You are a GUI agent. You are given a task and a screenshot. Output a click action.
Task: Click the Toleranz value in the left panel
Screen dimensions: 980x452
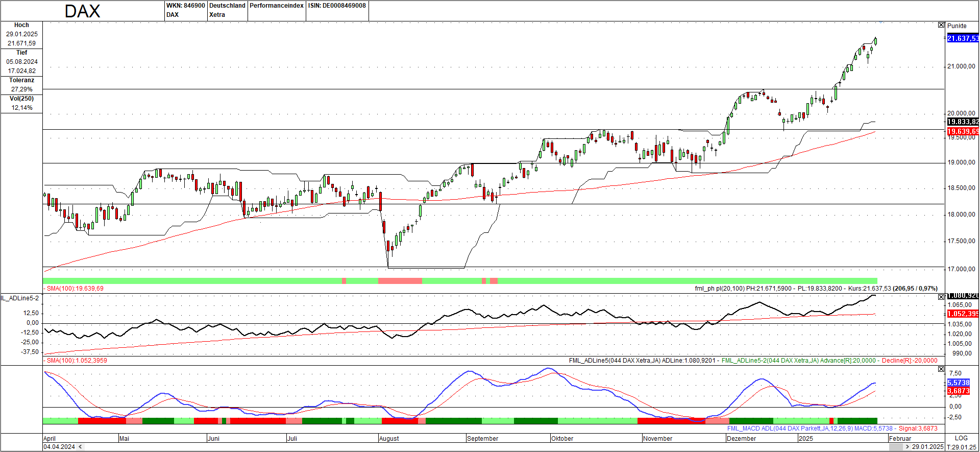21,89
